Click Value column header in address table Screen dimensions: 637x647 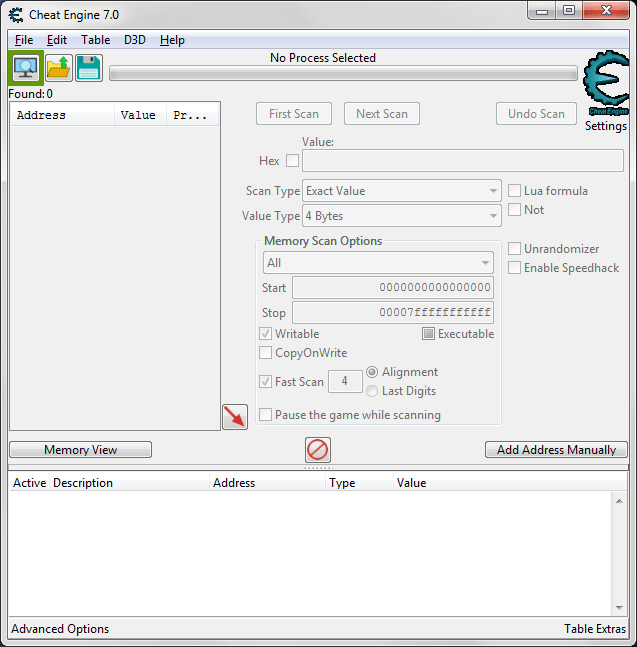click(x=510, y=483)
